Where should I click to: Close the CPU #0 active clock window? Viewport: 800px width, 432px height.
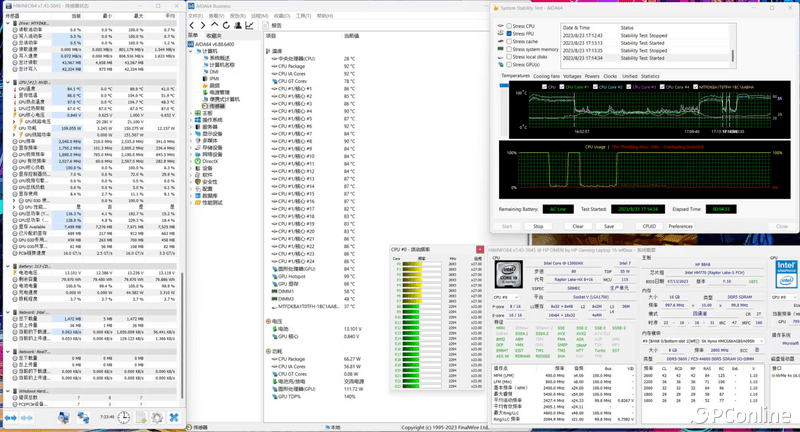480,249
